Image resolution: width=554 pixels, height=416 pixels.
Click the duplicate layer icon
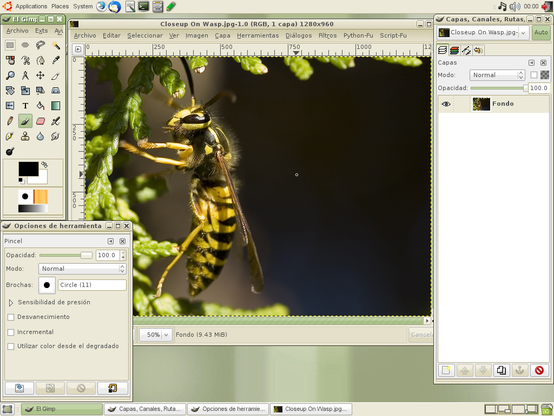[x=501, y=370]
